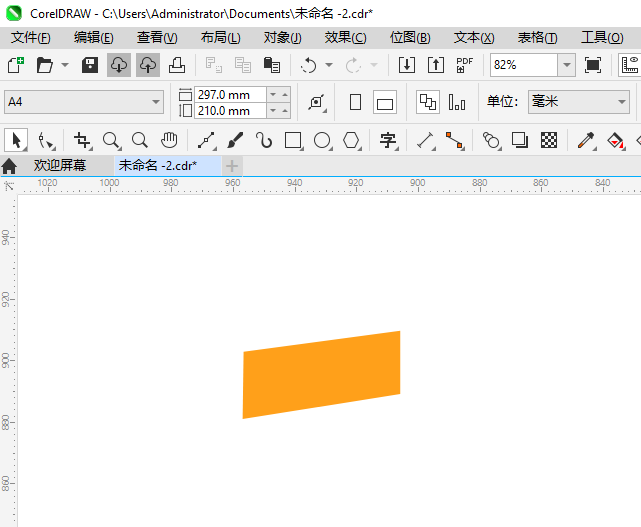Open the 工具(O) menu

click(602, 38)
